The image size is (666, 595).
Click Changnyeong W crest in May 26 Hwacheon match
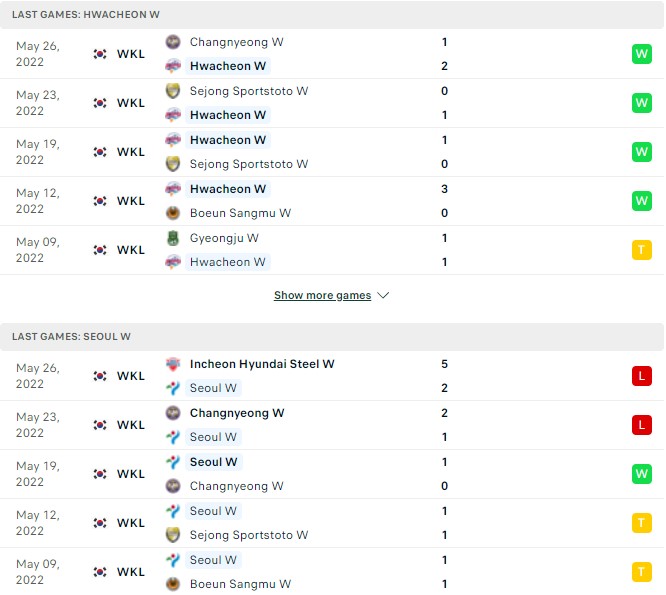click(173, 42)
